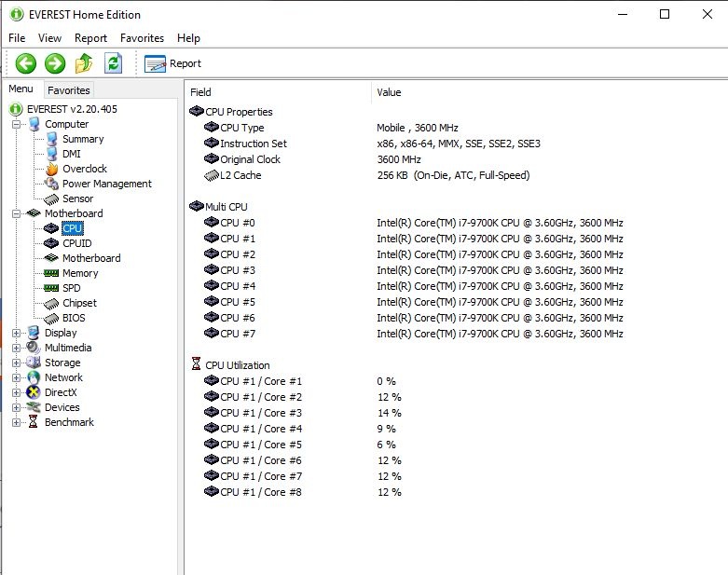Select the highlighted CPU tree item
The image size is (728, 575).
[x=73, y=228]
